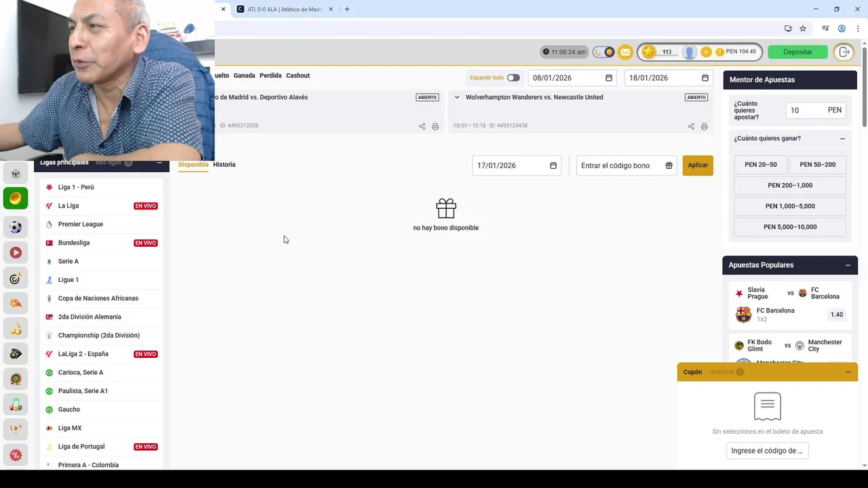868x488 pixels.
Task: Open the Historial tab in coupon panel
Action: tap(726, 372)
